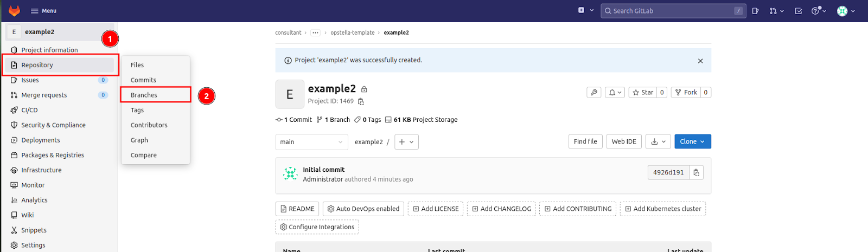Open the 1 Branch link
The height and width of the screenshot is (252, 868).
(x=333, y=120)
